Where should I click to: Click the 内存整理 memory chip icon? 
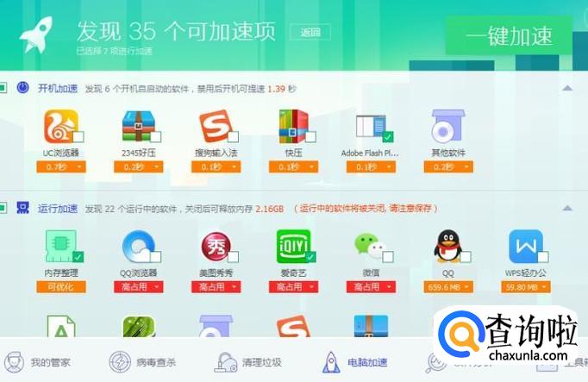pos(61,247)
